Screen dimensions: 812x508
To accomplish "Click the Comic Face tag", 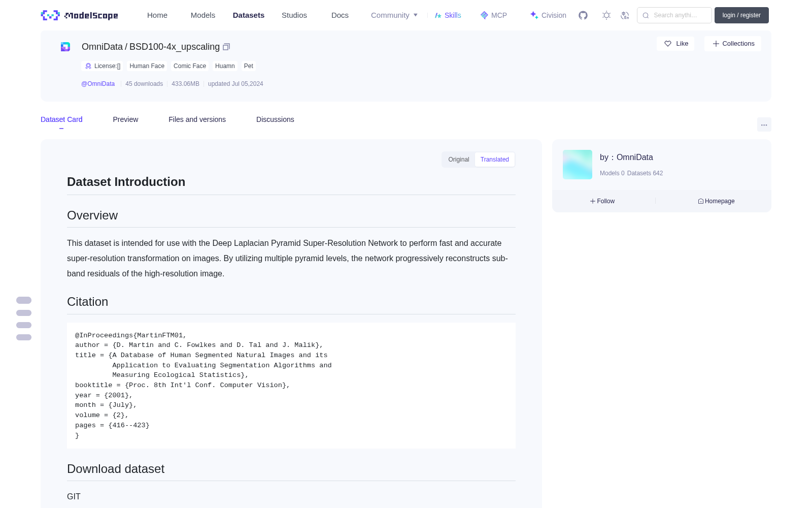I will tap(190, 66).
